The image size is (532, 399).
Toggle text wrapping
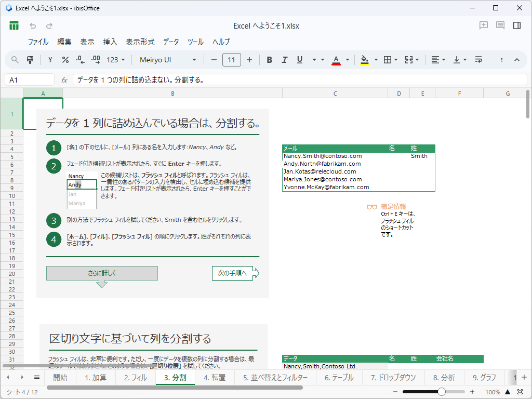click(478, 60)
